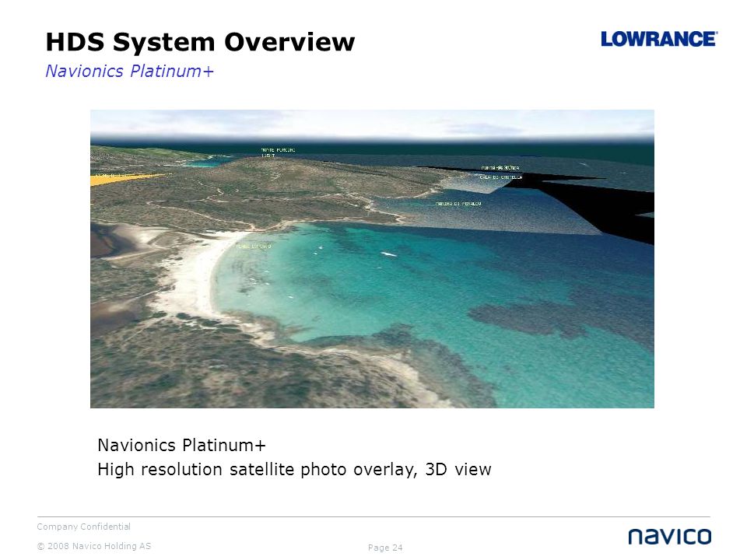Click '© 2008 Navico Holding AS' text
This screenshot has width=747, height=560.
pos(94,546)
